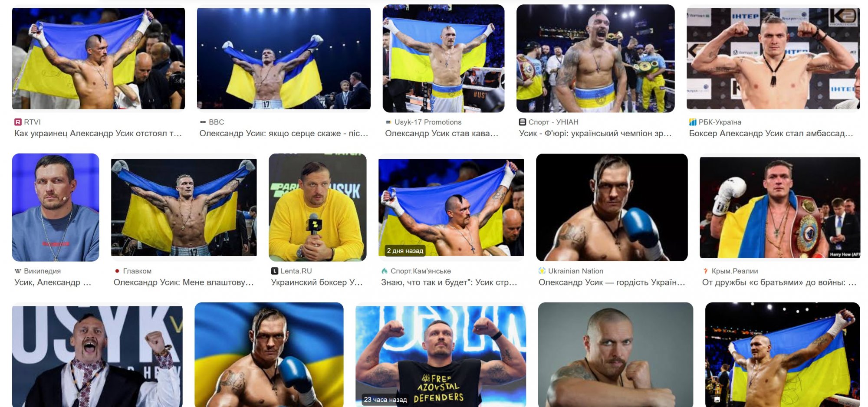This screenshot has width=868, height=407.
Task: Click the Крым.Реалии favicon icon
Action: pos(706,271)
